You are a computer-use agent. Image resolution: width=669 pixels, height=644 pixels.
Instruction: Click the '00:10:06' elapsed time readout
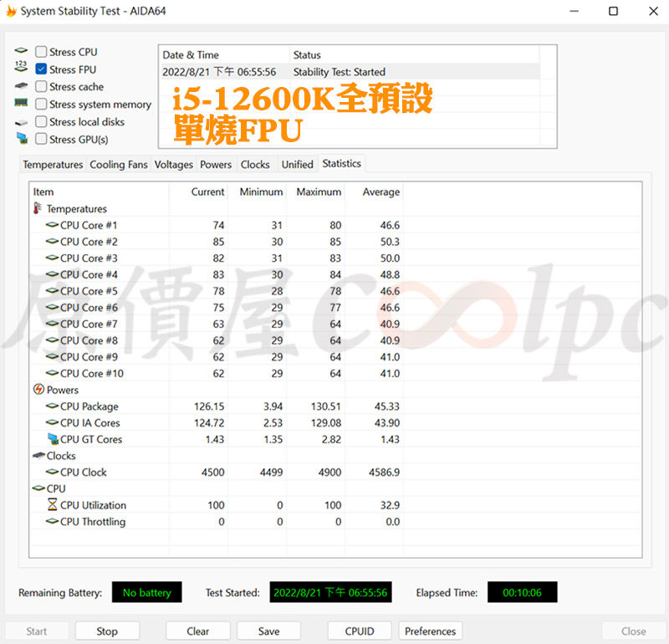[x=522, y=592]
